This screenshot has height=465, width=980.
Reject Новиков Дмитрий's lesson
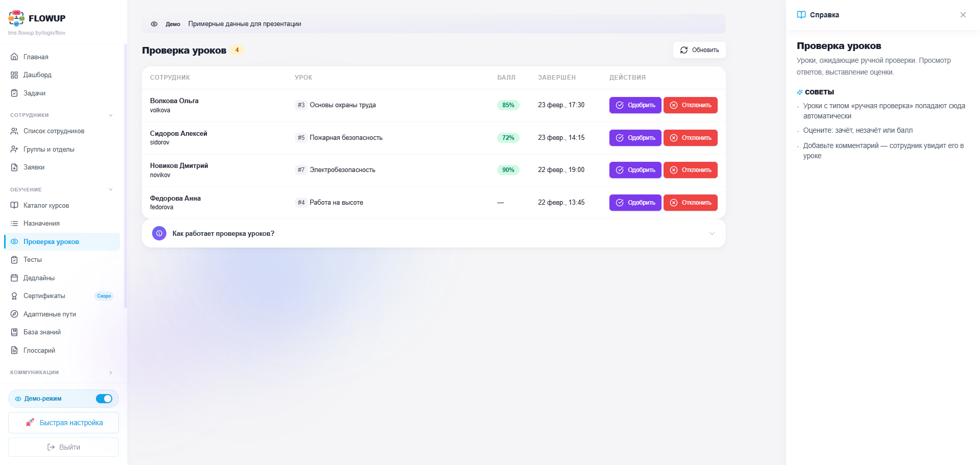[x=690, y=170]
